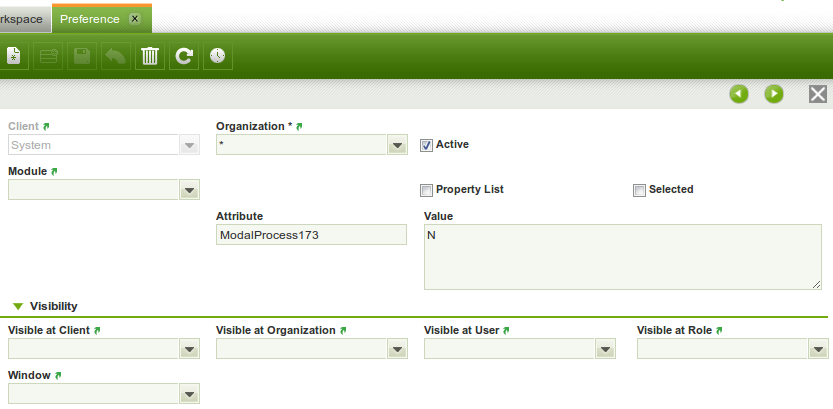Close the Preference tab
This screenshot has height=409, width=833.
click(x=135, y=18)
